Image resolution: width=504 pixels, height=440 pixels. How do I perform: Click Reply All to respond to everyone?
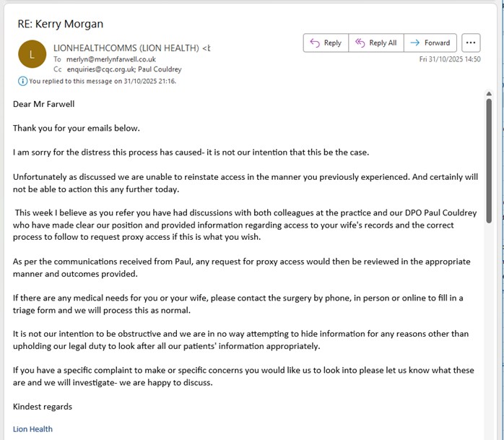[375, 43]
